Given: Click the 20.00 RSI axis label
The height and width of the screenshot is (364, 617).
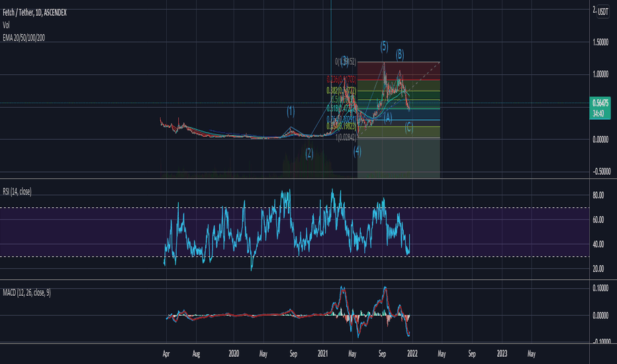Looking at the screenshot, I should tap(598, 269).
